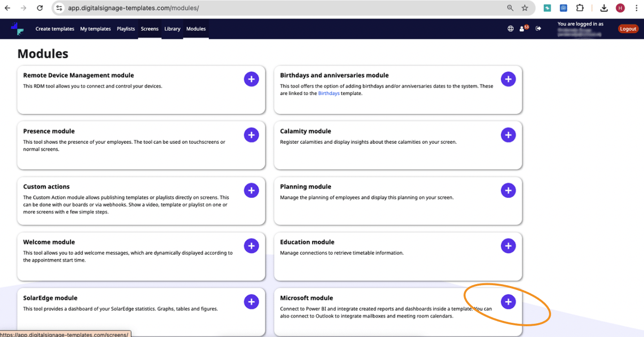Click the Custom actions title

[x=46, y=186]
